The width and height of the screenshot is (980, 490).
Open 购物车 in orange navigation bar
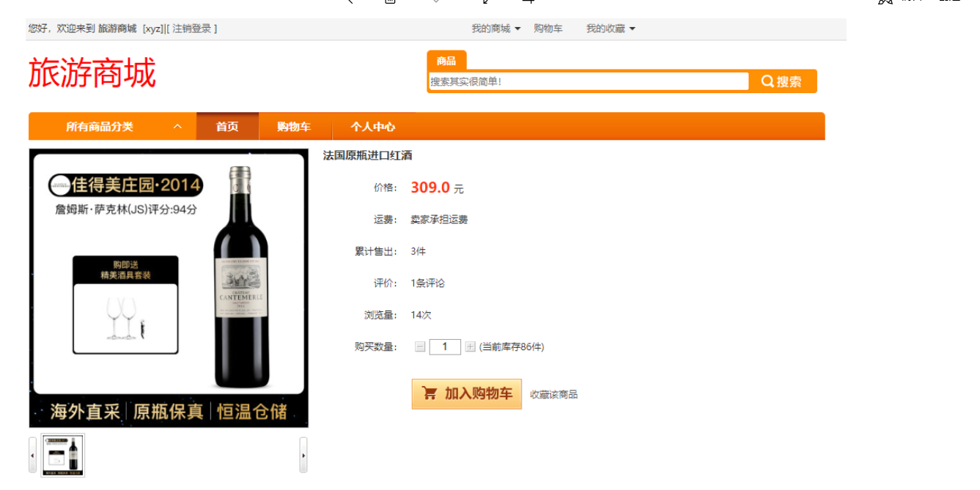(x=294, y=127)
